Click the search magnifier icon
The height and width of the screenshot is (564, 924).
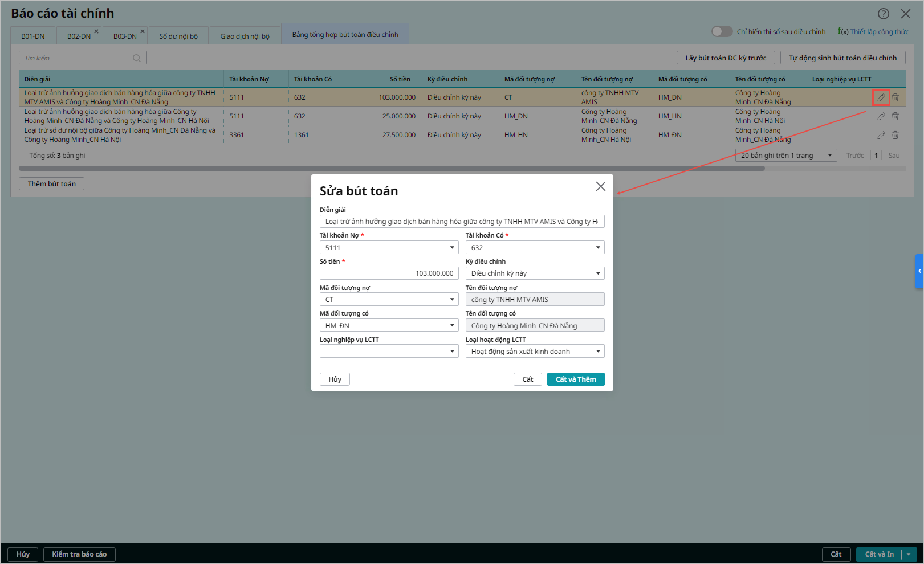point(137,58)
